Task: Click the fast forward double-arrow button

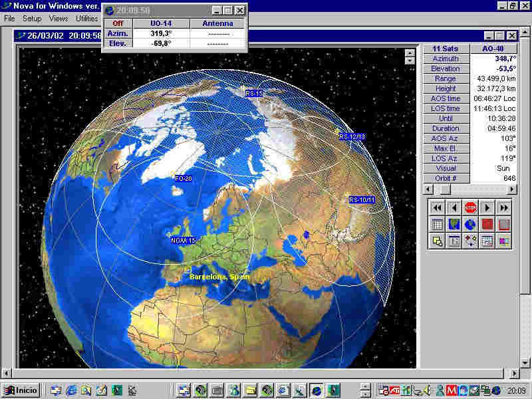Action: pyautogui.click(x=504, y=207)
